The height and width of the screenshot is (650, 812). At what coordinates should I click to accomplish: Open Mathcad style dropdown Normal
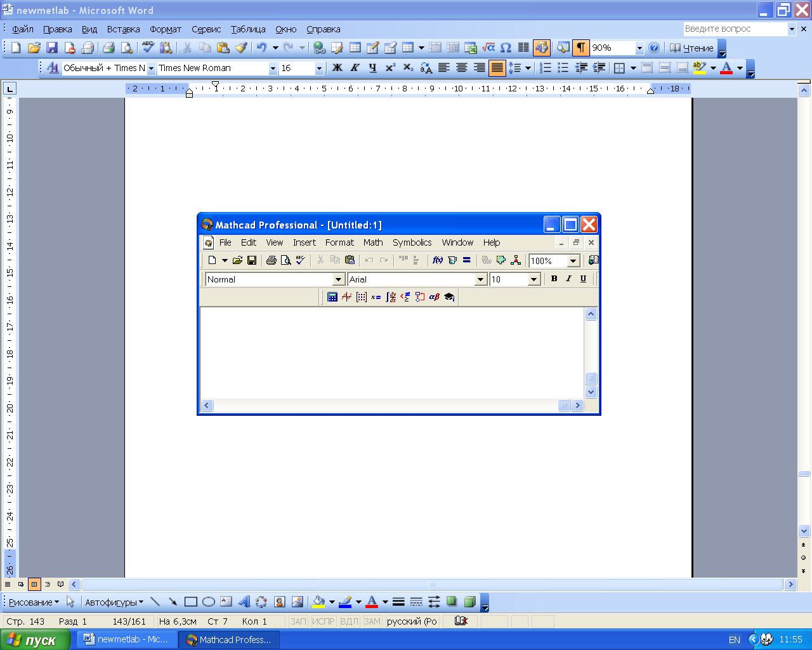coord(339,279)
